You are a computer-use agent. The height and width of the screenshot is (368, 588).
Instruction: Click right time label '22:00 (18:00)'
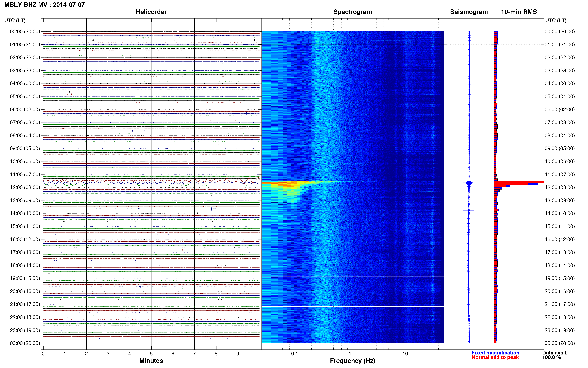[x=560, y=317]
